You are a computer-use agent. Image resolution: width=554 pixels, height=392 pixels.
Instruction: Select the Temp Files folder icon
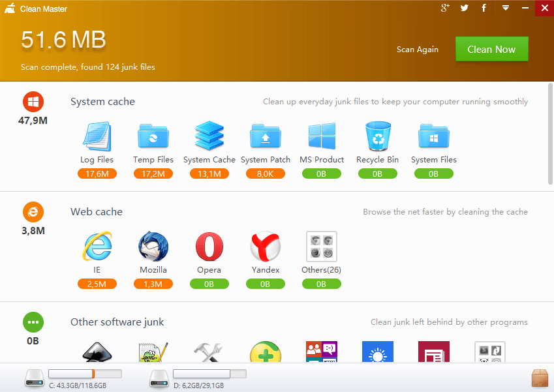153,136
